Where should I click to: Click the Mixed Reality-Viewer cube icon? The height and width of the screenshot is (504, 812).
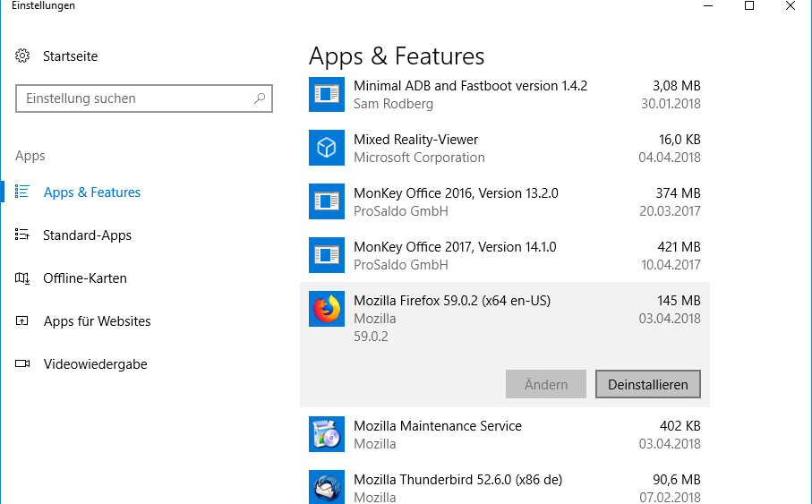pyautogui.click(x=327, y=148)
